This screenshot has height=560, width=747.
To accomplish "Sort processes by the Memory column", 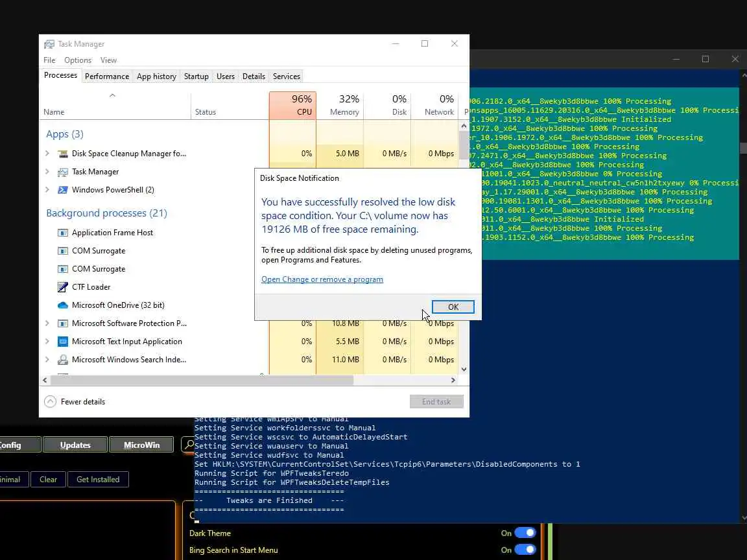I will [340, 105].
